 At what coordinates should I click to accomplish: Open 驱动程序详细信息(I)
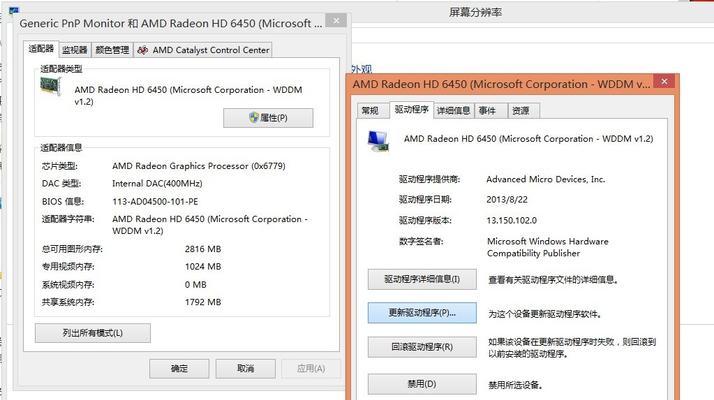coord(422,279)
